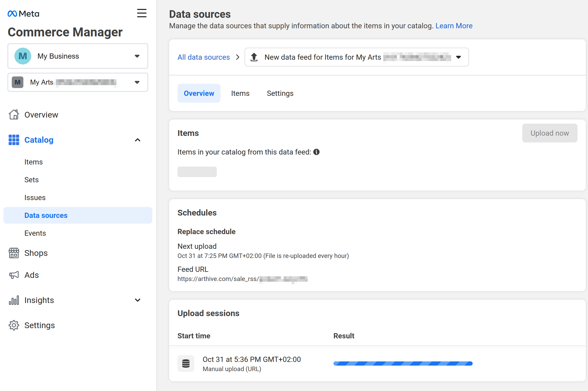Open the My Business account dropdown
Viewport: 588px width, 391px height.
click(78, 56)
